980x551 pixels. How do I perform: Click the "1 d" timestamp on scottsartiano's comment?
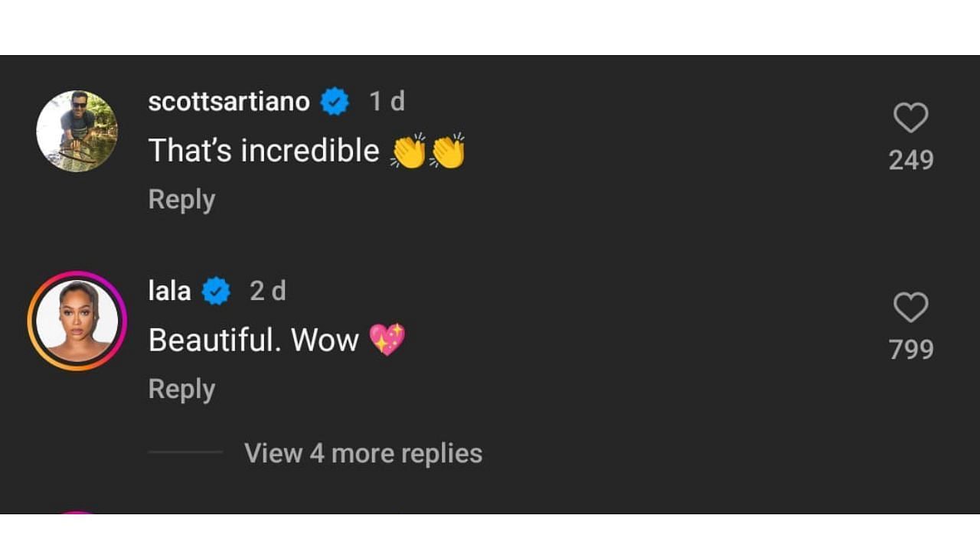387,102
